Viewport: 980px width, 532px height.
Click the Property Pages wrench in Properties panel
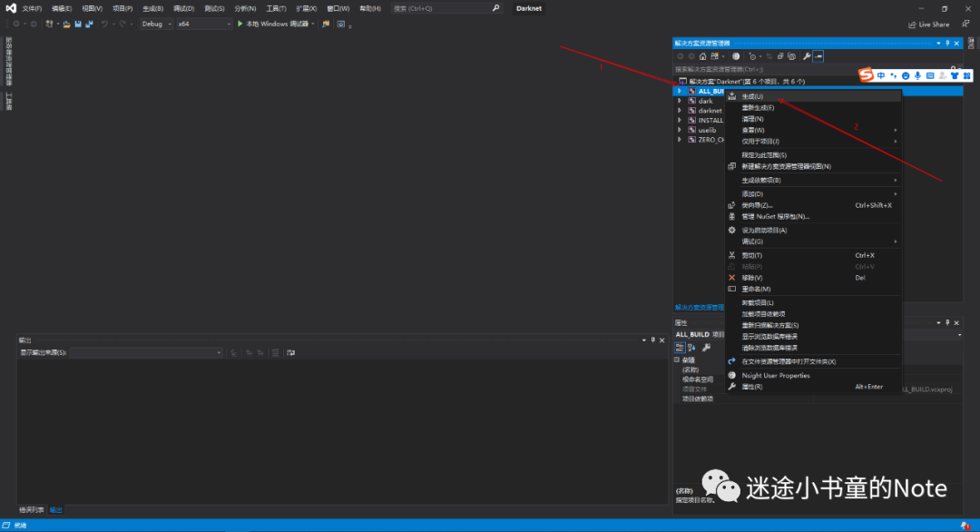(x=706, y=348)
